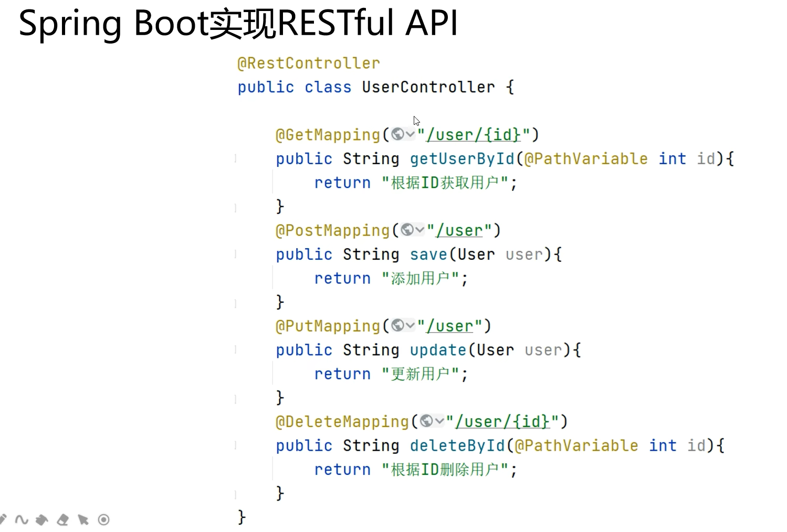Open the /user/{id} URL in @DeleteMapping

(502, 421)
